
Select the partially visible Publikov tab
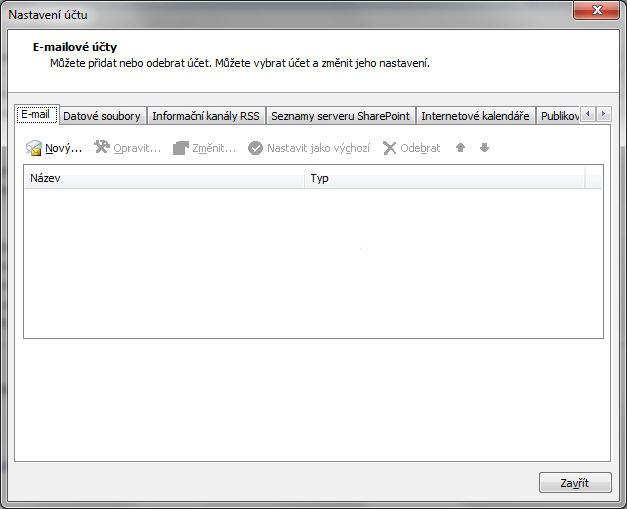pos(558,116)
